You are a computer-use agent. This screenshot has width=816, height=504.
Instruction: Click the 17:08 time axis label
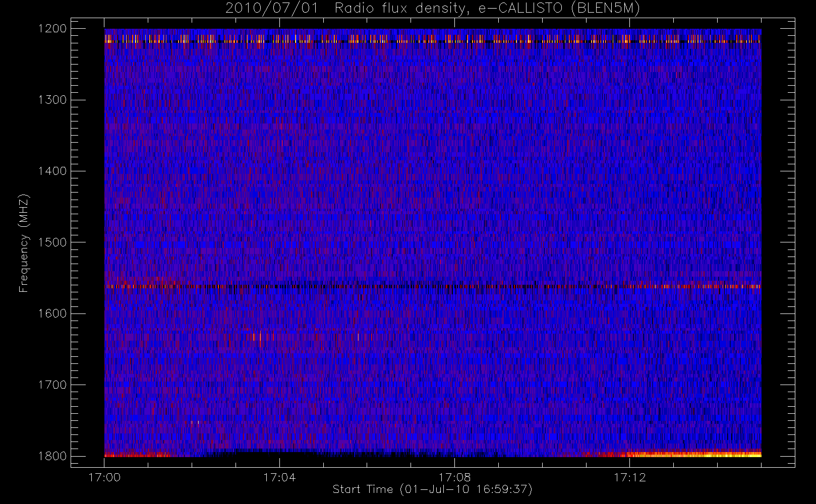point(454,477)
